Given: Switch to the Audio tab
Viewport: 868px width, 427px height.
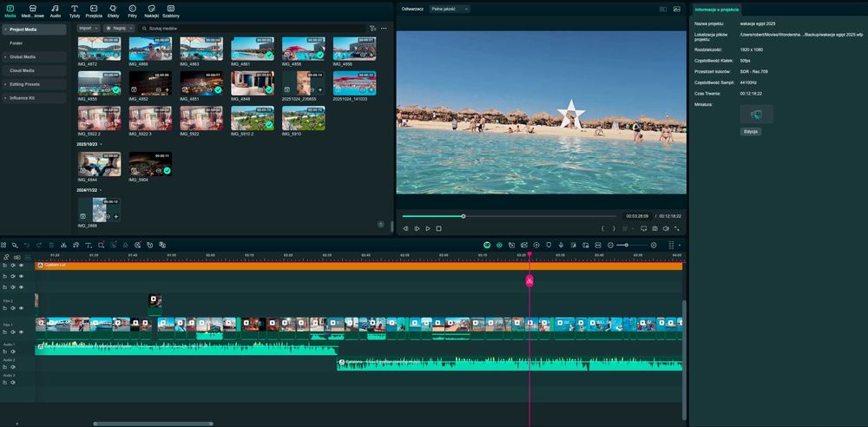Looking at the screenshot, I should click(x=56, y=11).
